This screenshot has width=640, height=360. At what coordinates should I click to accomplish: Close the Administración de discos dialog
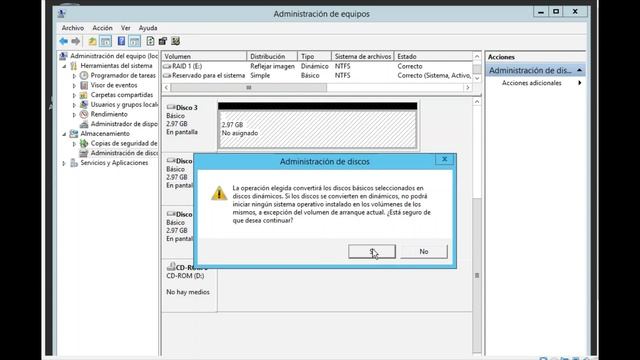tap(444, 159)
